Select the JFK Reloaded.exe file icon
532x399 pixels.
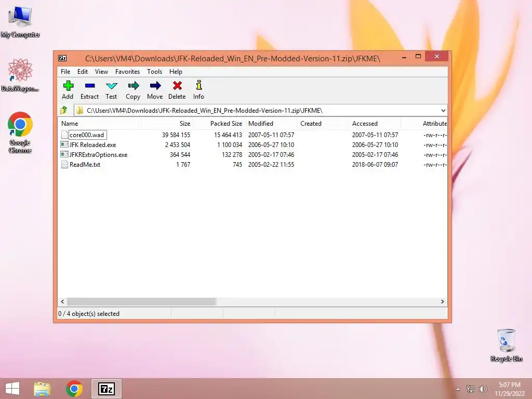[x=64, y=144]
